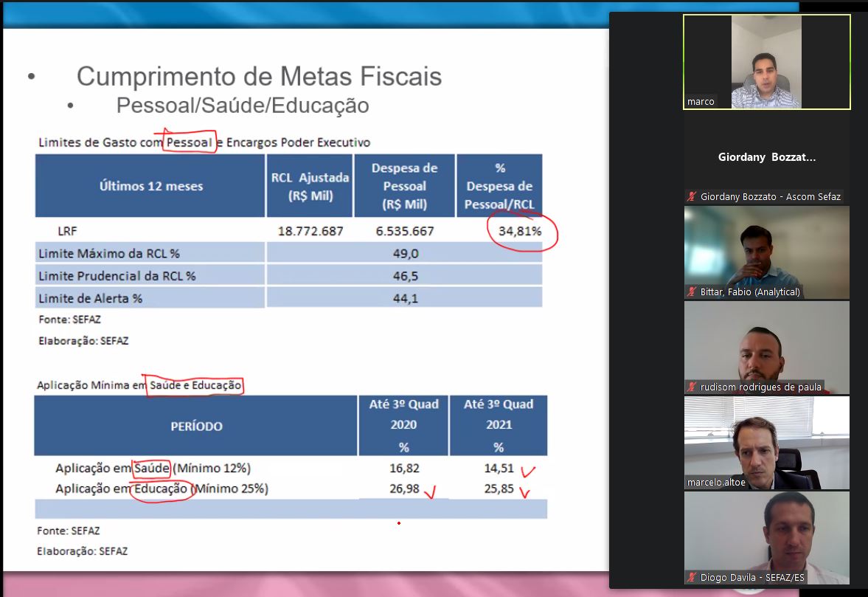Click 'Fonte: SEFAZ' under the first table
Image resolution: width=868 pixels, height=597 pixels.
(70, 320)
